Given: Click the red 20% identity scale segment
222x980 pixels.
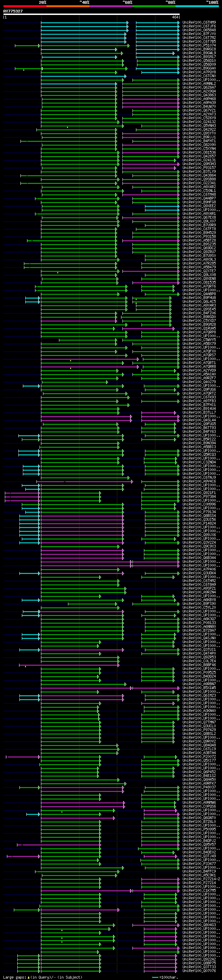Looking at the screenshot, I should 25,6.
